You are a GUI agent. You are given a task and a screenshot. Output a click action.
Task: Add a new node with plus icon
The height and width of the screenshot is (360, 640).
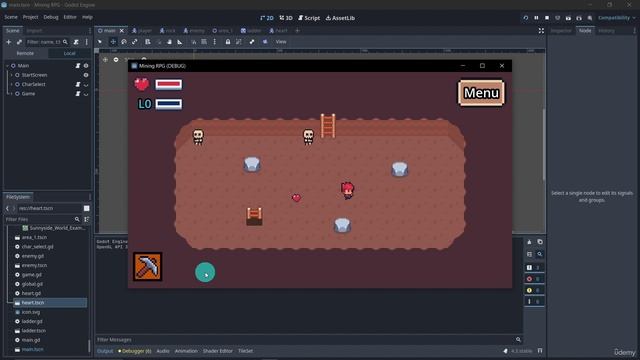coord(9,42)
